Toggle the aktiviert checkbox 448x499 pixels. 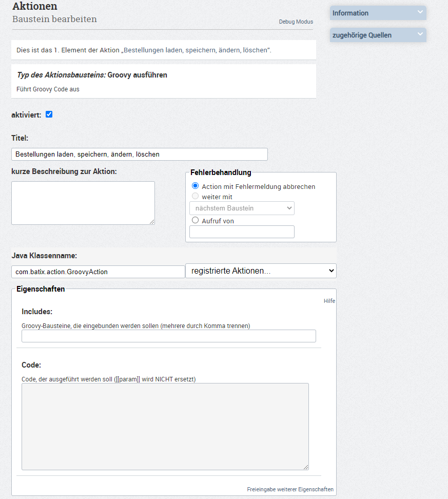(x=49, y=114)
